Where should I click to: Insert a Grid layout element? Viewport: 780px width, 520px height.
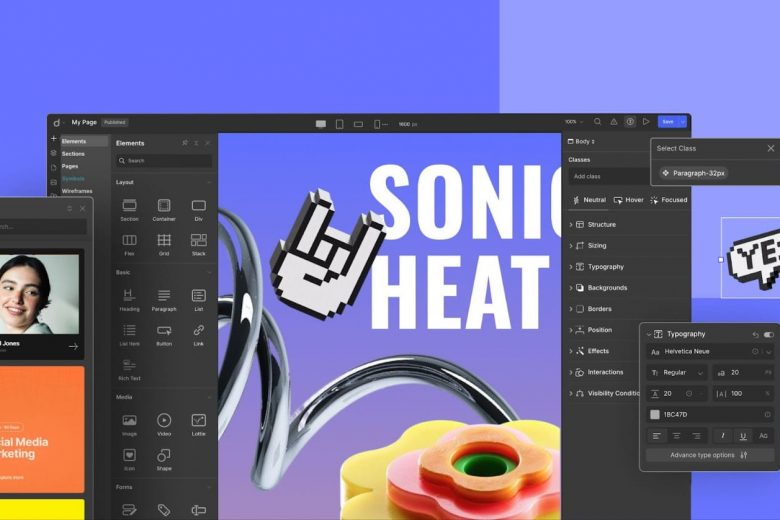click(x=163, y=243)
